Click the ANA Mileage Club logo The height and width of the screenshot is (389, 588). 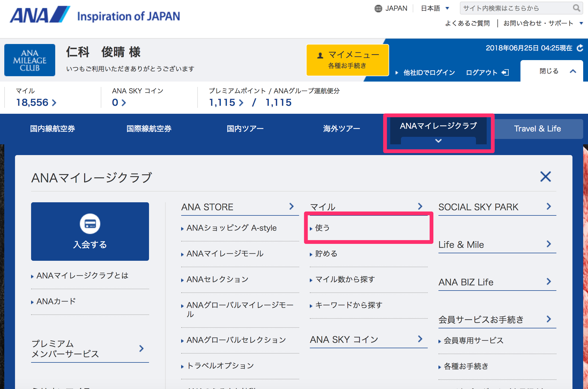click(30, 60)
